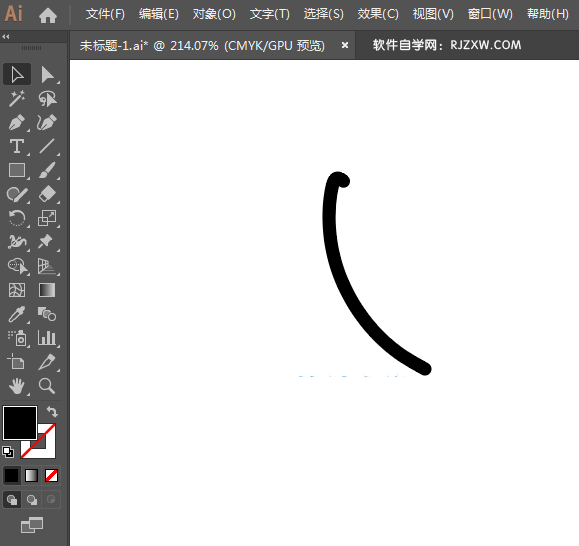This screenshot has height=546, width=579.
Task: Activate the Type tool
Action: 17,147
